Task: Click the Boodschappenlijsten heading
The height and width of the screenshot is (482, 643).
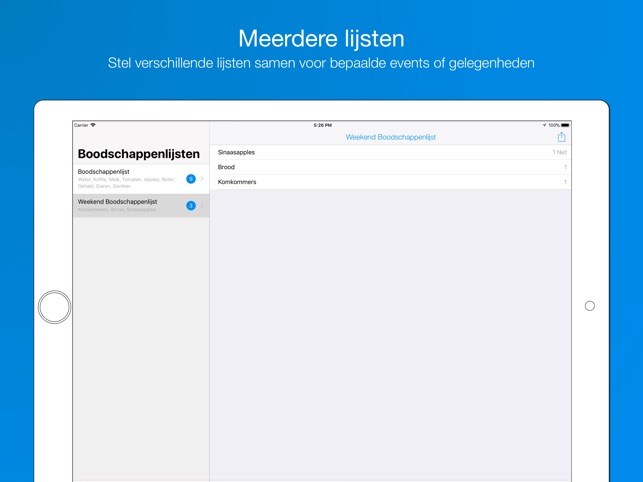Action: [139, 154]
